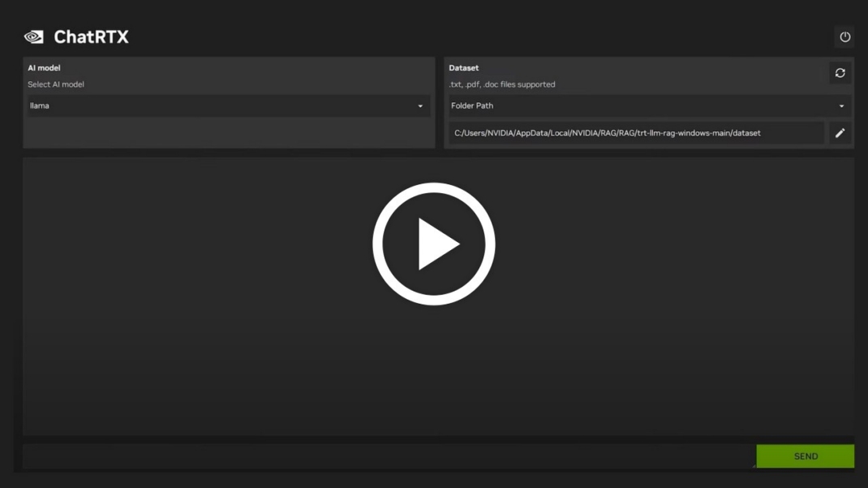Click the "Dataset" panel heading

pyautogui.click(x=463, y=68)
